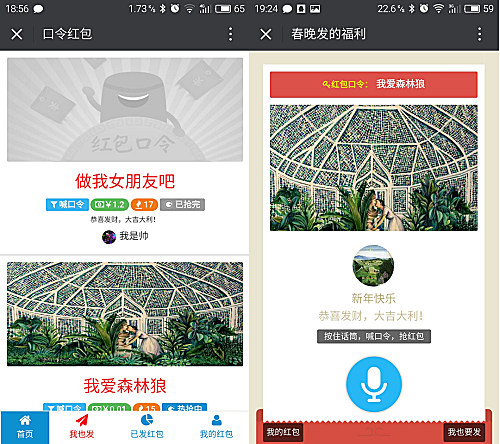
Task: Open the three-dot menu beside 春晚发的福利
Action: 480,34
